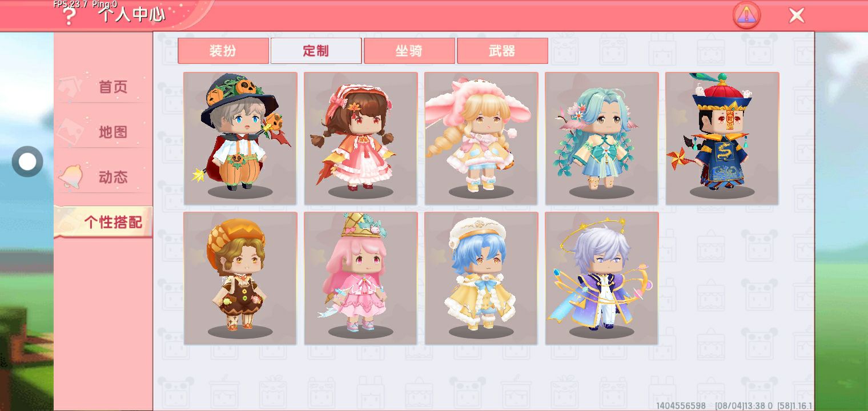
Task: Go to the 武器 tab
Action: point(502,51)
